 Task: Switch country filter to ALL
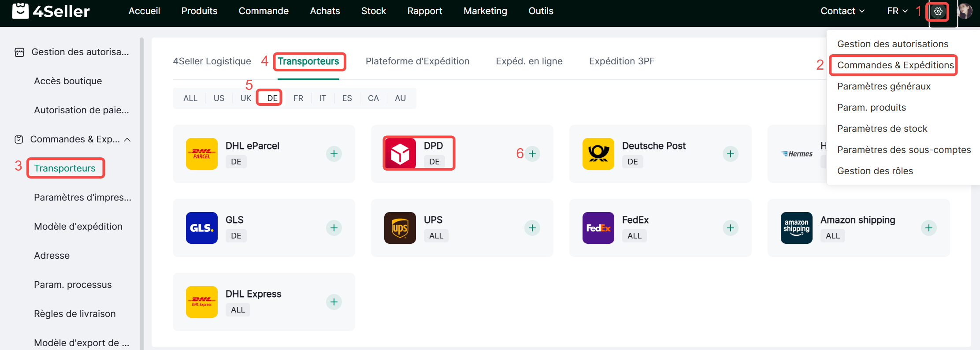(x=190, y=98)
